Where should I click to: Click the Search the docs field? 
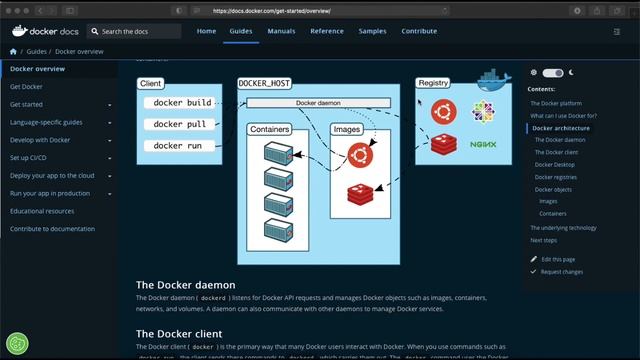(x=134, y=31)
